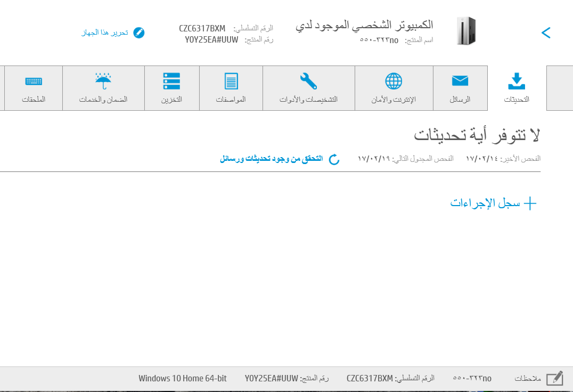Select the wrench icon for Diagnostics and Tools
Image resolution: width=573 pixels, height=392 pixels.
pyautogui.click(x=308, y=81)
